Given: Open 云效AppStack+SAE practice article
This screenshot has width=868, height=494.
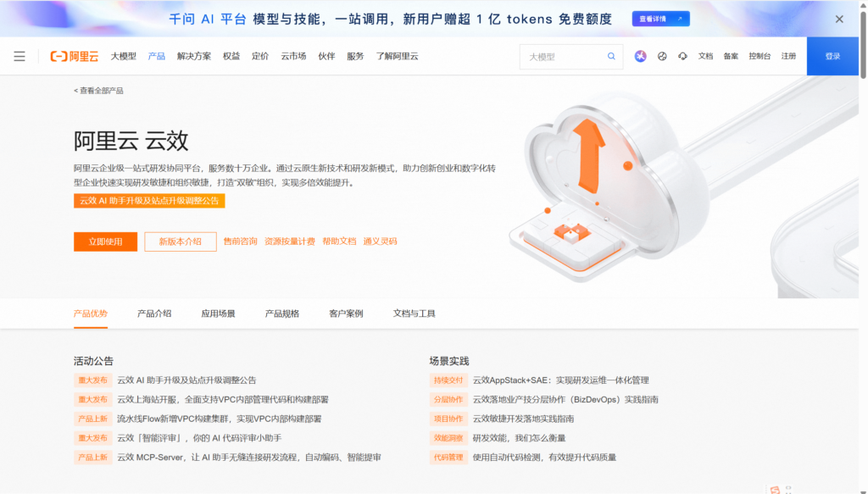Looking at the screenshot, I should tap(561, 380).
